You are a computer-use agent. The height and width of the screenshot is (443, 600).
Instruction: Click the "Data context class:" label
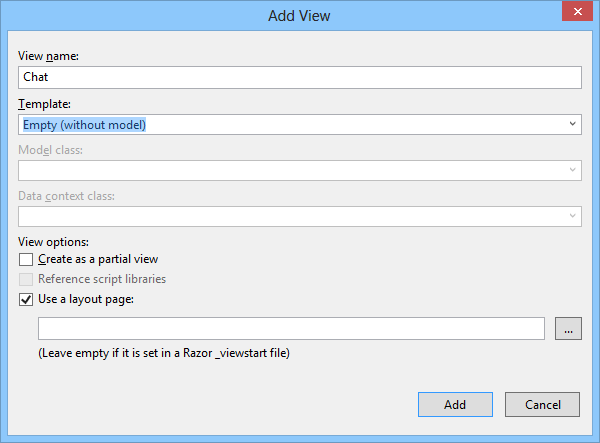click(x=66, y=195)
